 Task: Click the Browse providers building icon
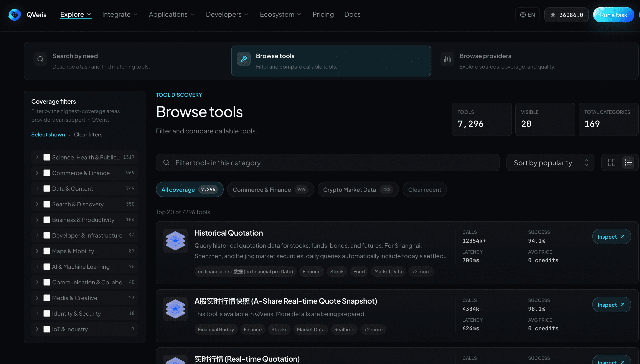pyautogui.click(x=447, y=59)
